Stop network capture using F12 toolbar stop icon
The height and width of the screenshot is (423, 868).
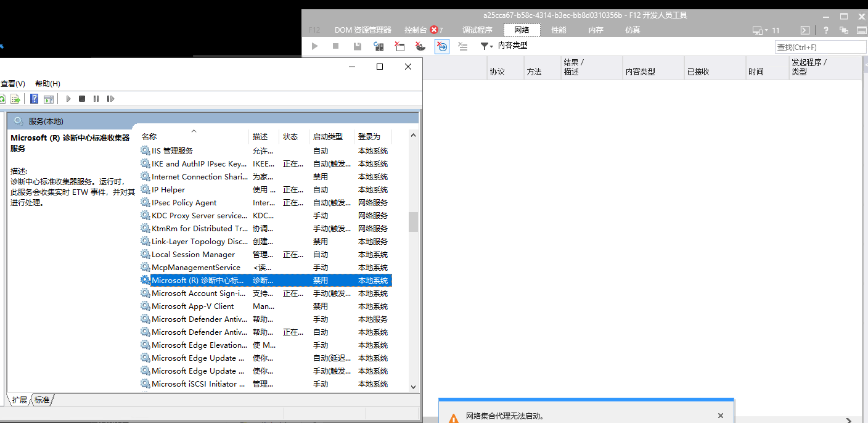[335, 46]
